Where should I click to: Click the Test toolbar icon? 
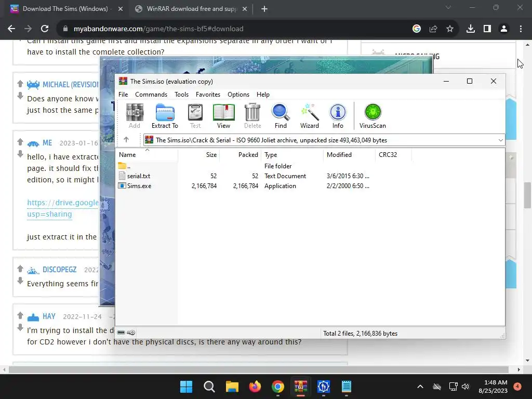[x=195, y=116]
